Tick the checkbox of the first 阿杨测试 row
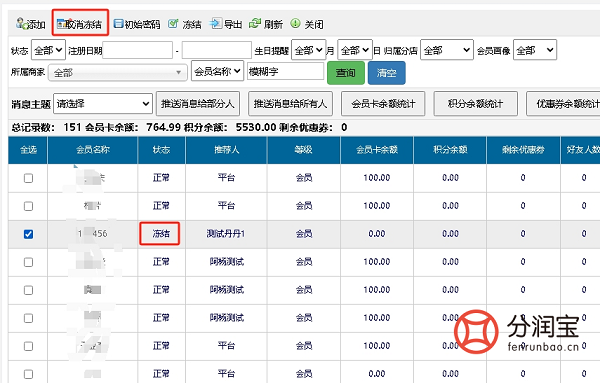Viewport: 600px width, 383px height. 28,262
